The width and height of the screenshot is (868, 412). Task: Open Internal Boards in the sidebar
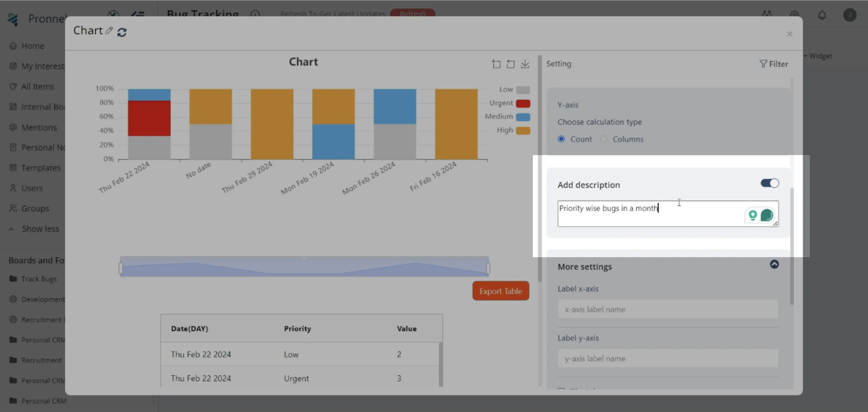36,107
